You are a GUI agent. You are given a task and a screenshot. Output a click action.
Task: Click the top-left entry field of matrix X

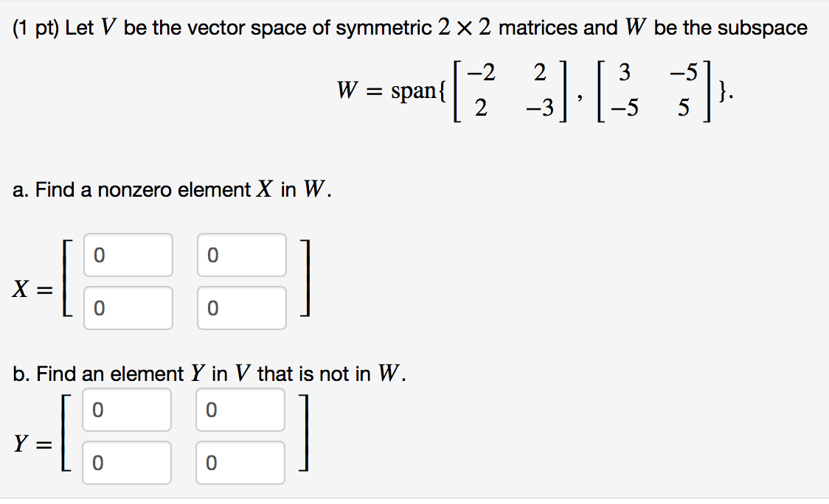click(x=127, y=256)
